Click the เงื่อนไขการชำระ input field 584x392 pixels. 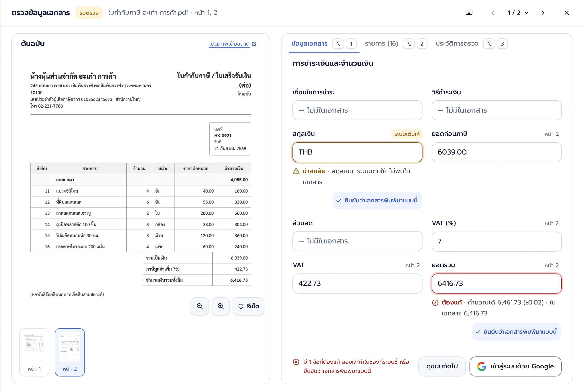357,110
